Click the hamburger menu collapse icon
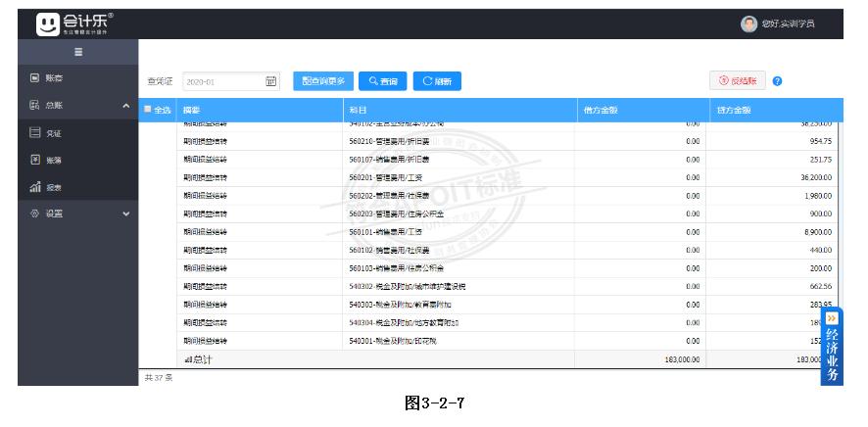The width and height of the screenshot is (868, 427). pyautogui.click(x=78, y=52)
